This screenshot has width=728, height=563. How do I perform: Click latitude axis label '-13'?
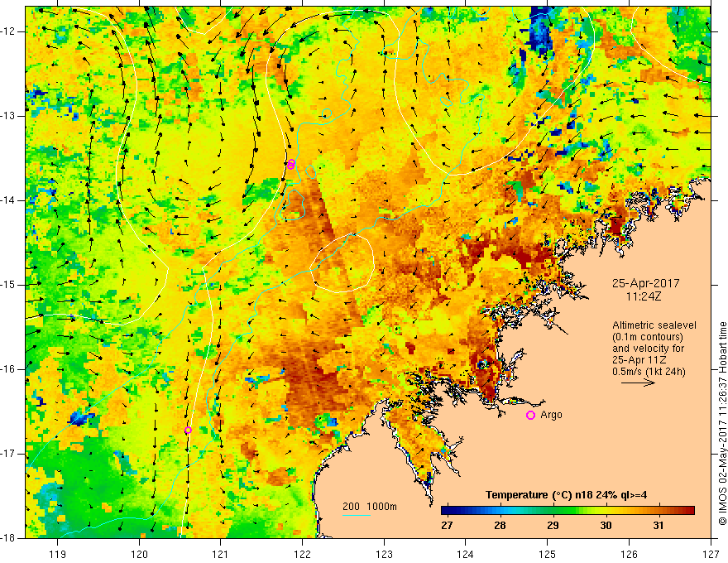pyautogui.click(x=8, y=116)
